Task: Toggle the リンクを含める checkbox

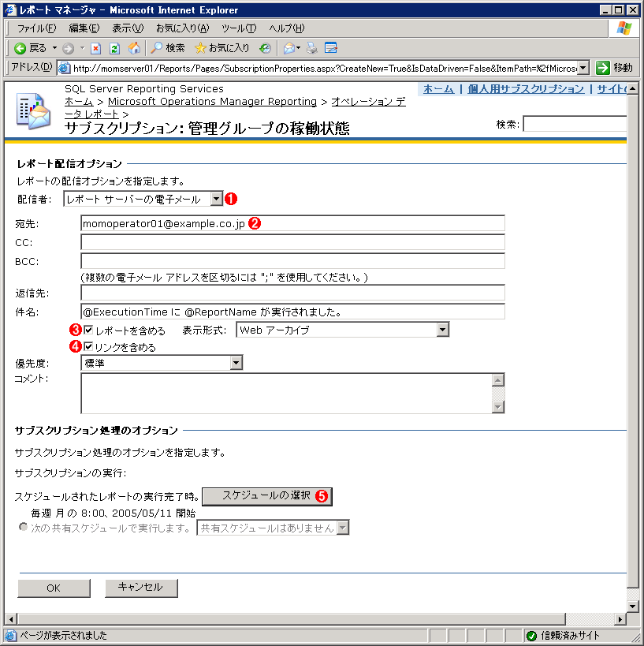Action: pyautogui.click(x=88, y=346)
